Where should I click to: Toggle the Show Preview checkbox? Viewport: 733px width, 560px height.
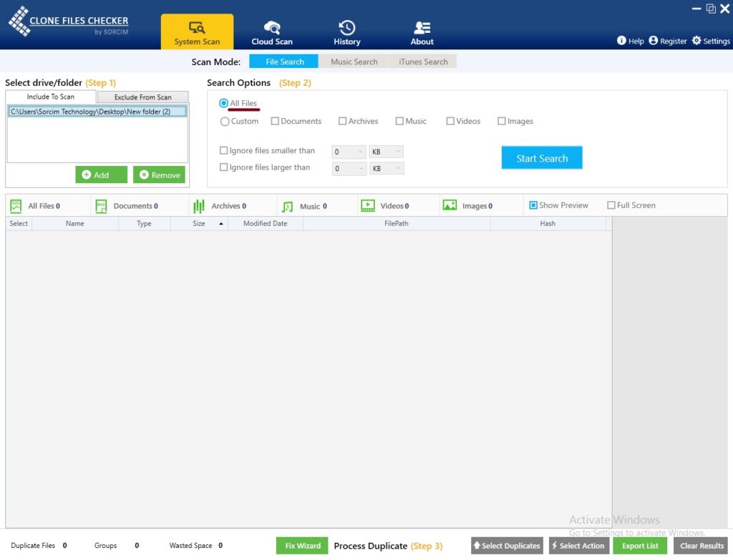point(533,205)
